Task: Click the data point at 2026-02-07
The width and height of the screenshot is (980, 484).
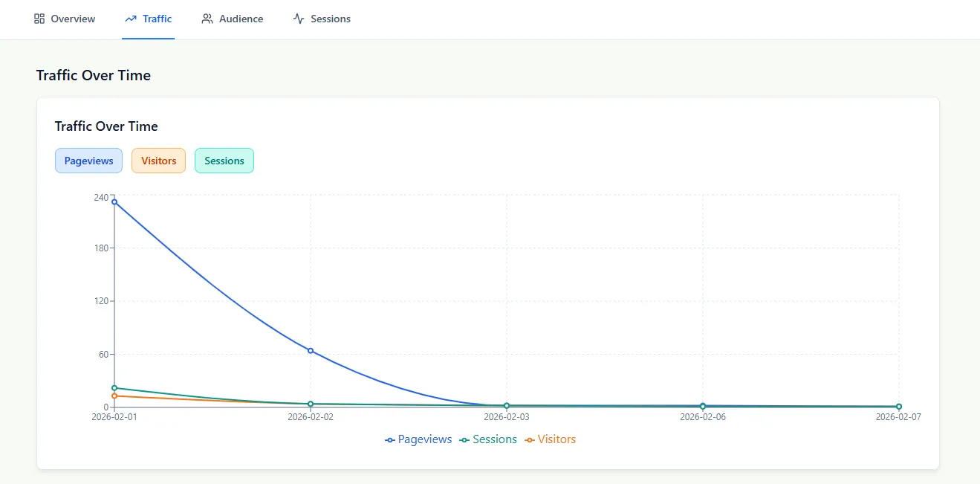Action: 899,407
